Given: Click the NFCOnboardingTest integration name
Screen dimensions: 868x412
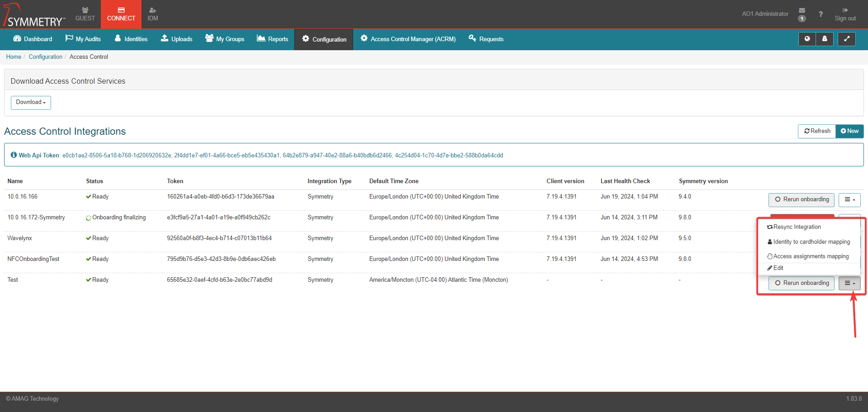Looking at the screenshot, I should (33, 259).
